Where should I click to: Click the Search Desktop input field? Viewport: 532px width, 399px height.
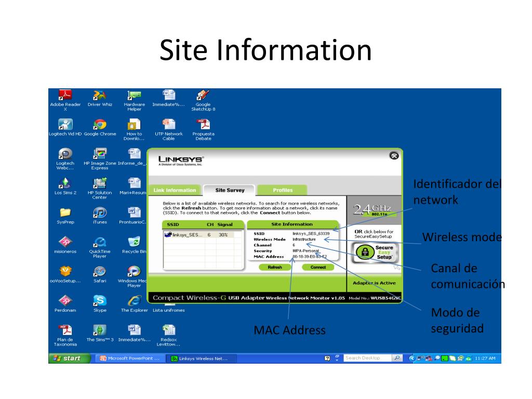[367, 358]
